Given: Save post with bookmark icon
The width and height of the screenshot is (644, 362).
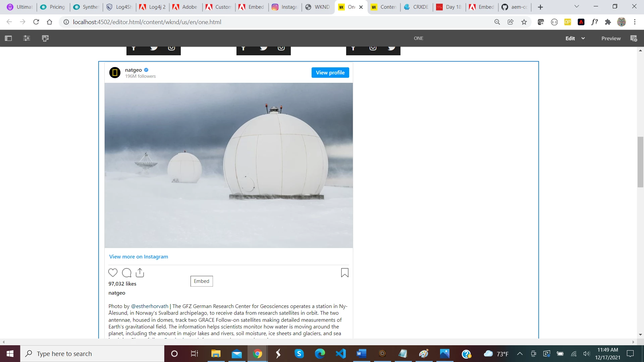Looking at the screenshot, I should tap(344, 273).
